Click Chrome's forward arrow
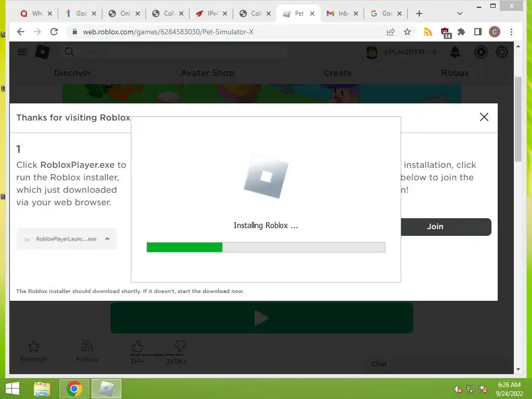 (x=37, y=32)
